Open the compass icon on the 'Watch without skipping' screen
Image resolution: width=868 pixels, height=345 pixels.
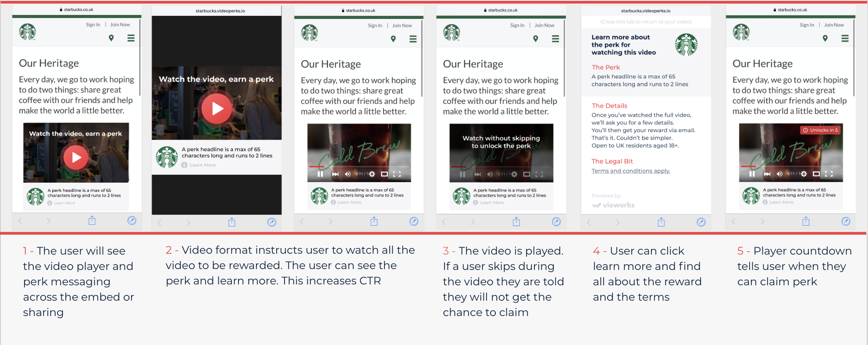556,222
